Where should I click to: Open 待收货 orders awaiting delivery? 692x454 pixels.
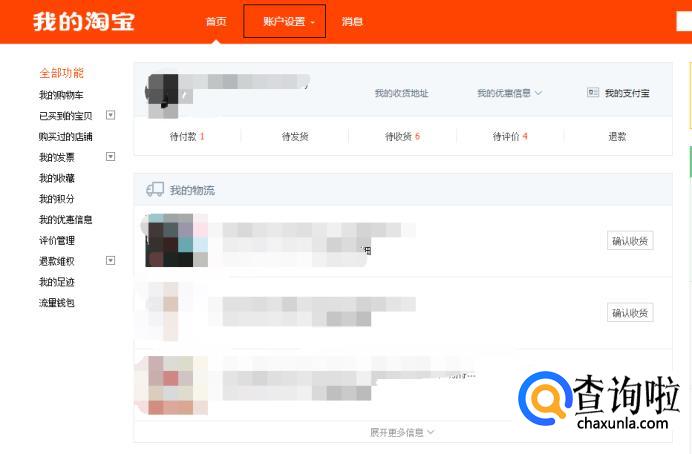click(402, 136)
